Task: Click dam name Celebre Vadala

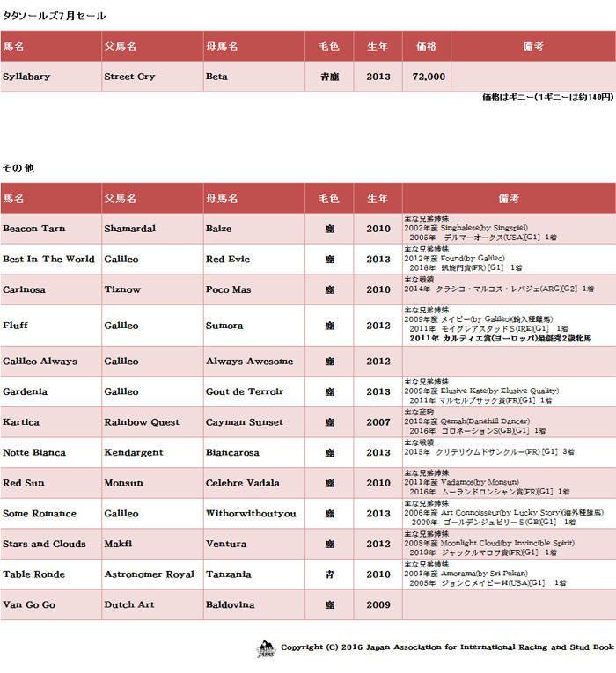Action: 243,483
